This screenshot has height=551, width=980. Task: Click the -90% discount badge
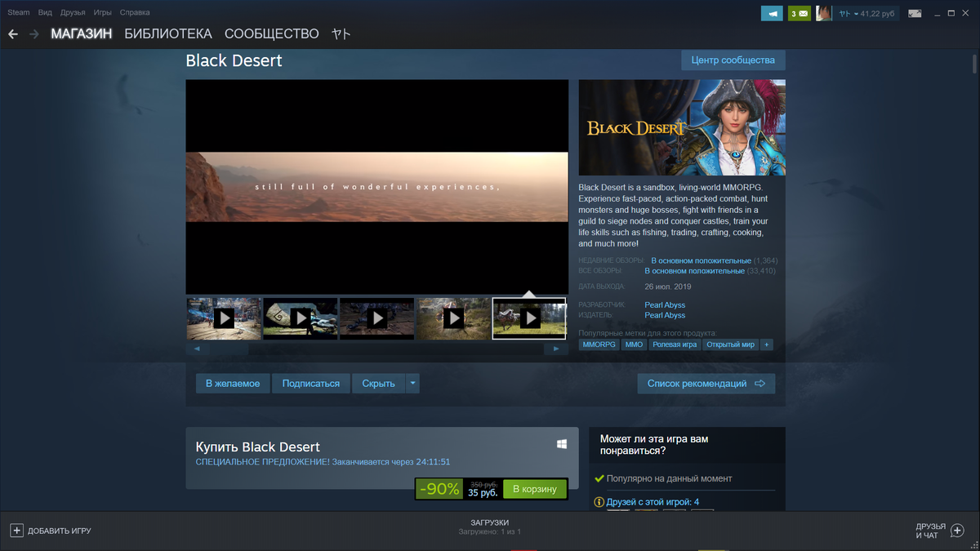click(439, 489)
